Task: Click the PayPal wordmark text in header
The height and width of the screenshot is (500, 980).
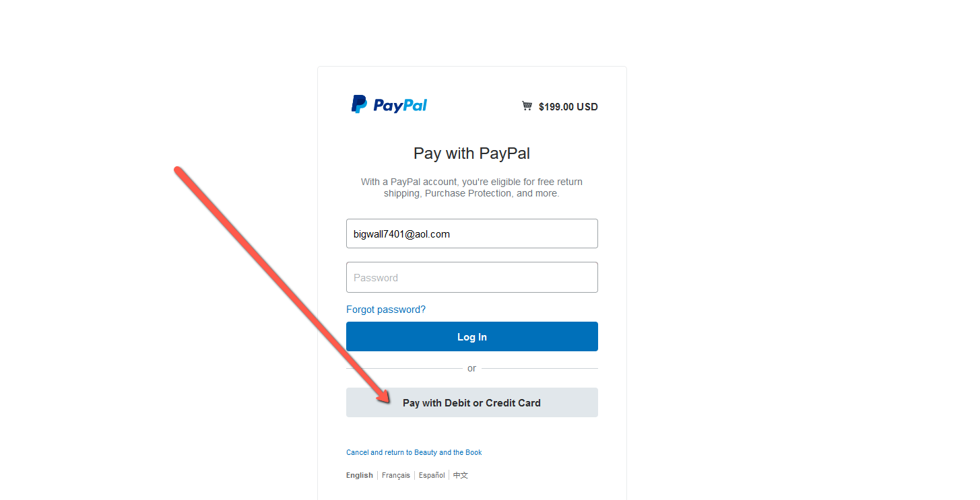Action: [x=400, y=105]
